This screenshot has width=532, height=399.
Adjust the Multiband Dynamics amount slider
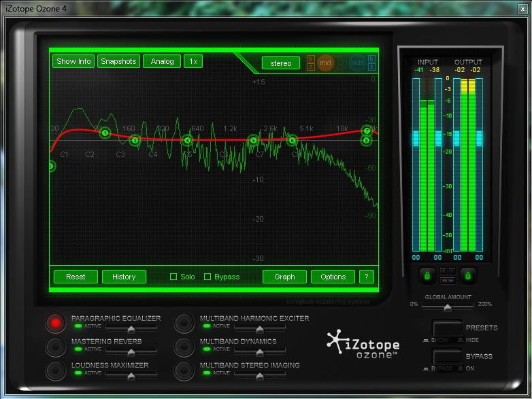pyautogui.click(x=260, y=353)
